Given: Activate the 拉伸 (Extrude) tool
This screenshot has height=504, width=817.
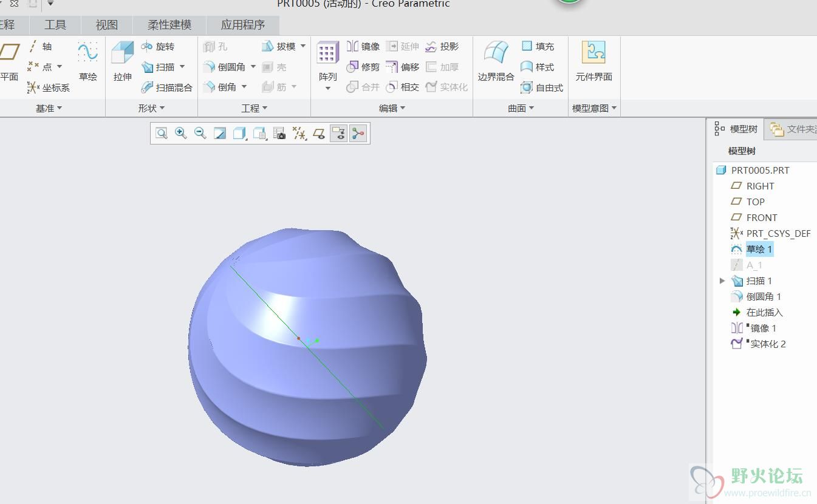Looking at the screenshot, I should click(x=123, y=62).
